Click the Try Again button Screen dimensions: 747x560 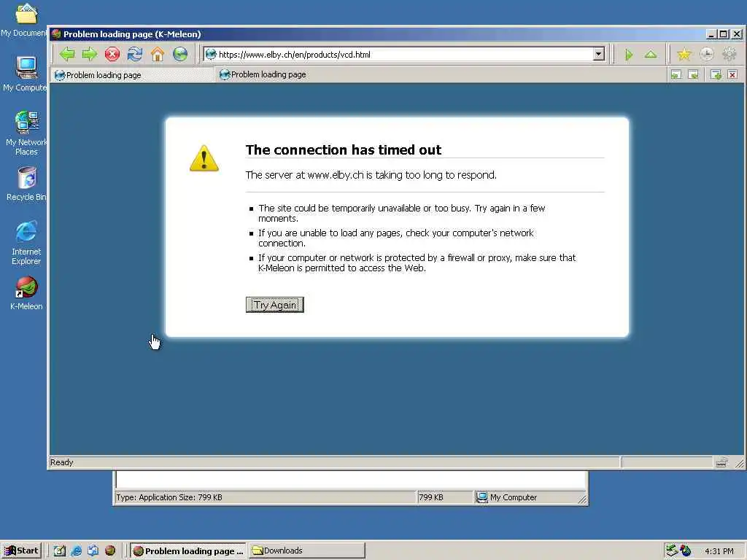[275, 305]
